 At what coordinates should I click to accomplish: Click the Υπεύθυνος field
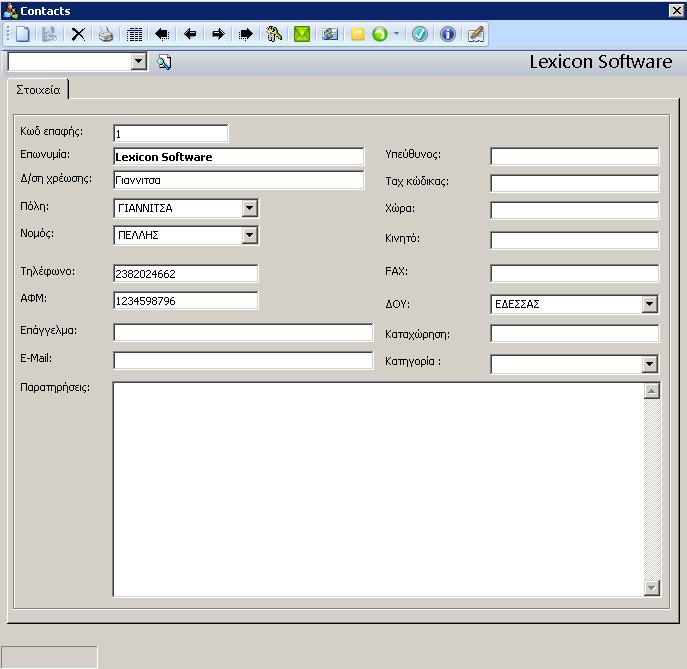[x=574, y=156]
